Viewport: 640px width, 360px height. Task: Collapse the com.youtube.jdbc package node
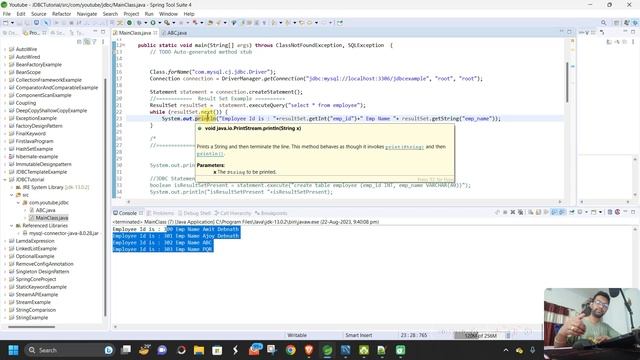coord(18,202)
